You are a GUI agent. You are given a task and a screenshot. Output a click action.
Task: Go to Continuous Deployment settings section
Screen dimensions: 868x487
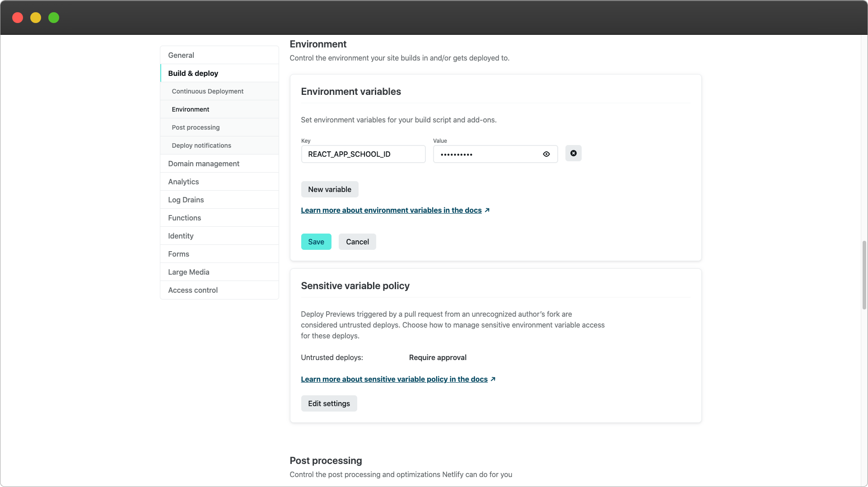[208, 91]
